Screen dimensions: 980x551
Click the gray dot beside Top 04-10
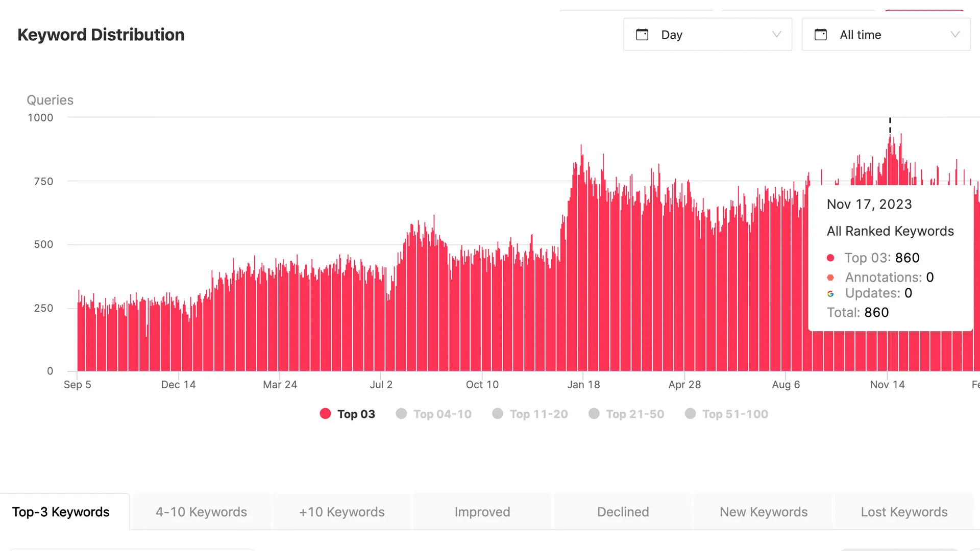coord(401,414)
